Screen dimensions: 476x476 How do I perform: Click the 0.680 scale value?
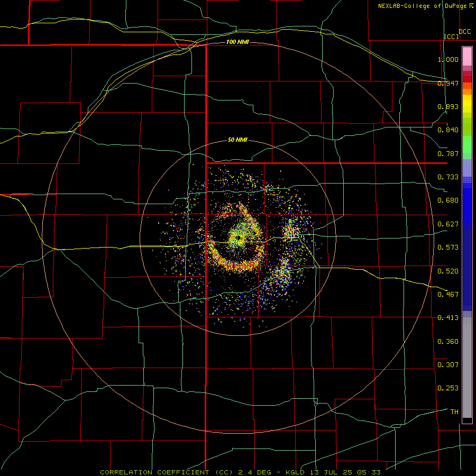tap(448, 200)
